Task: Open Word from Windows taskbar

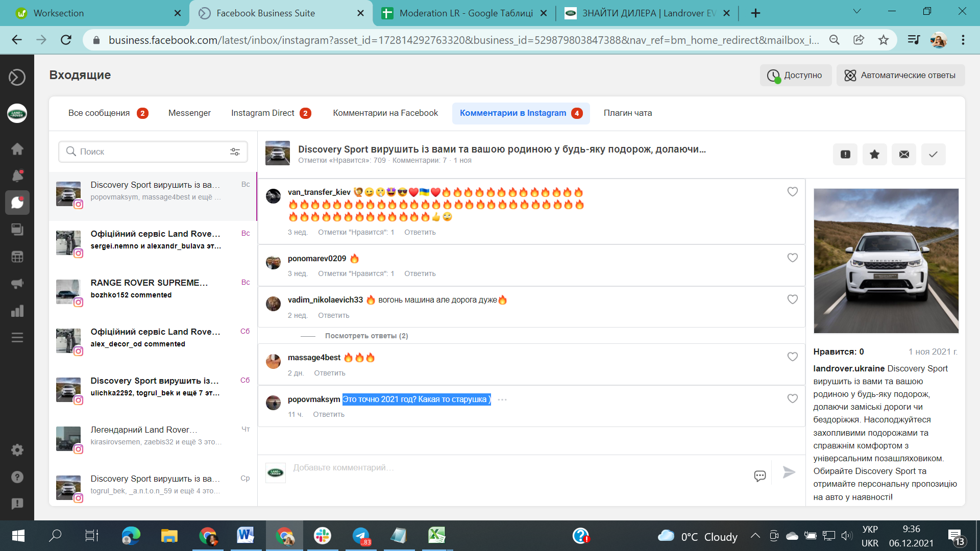Action: point(246,536)
